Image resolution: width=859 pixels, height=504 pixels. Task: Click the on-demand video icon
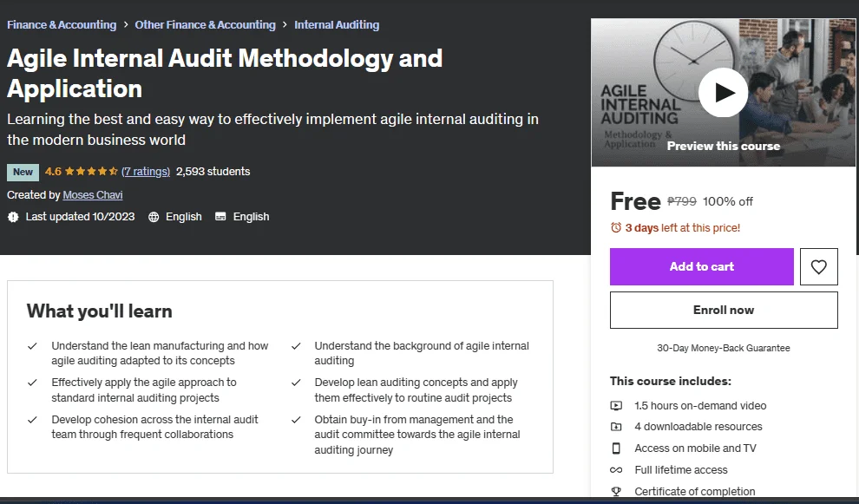point(616,406)
